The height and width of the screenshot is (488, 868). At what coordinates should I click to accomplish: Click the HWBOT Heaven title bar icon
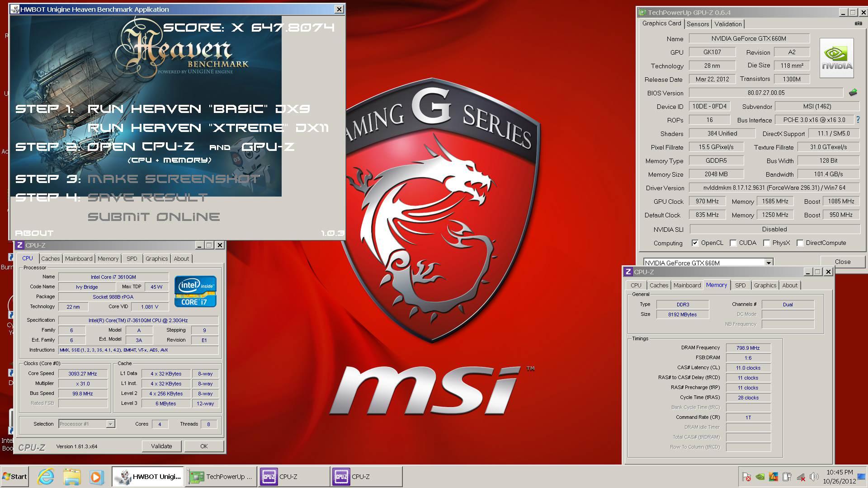tap(15, 9)
